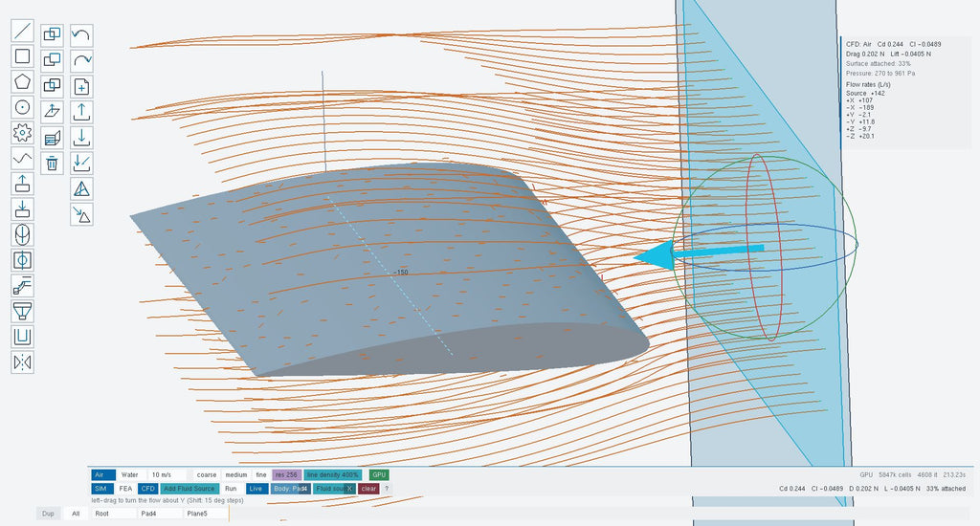Click the Pocket cut-down tool icon
Viewport: 980px width, 526px height.
23,209
